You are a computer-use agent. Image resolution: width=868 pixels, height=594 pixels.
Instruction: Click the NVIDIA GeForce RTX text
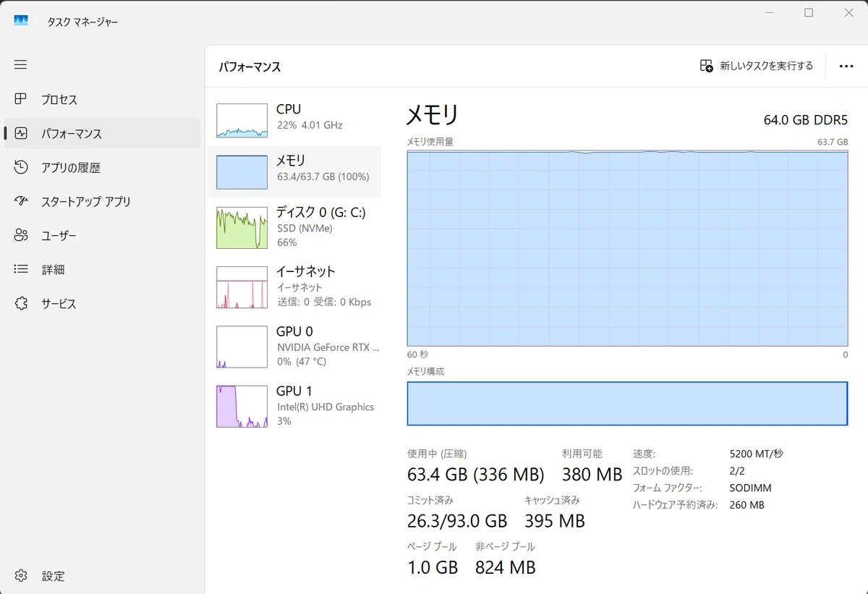pos(328,347)
